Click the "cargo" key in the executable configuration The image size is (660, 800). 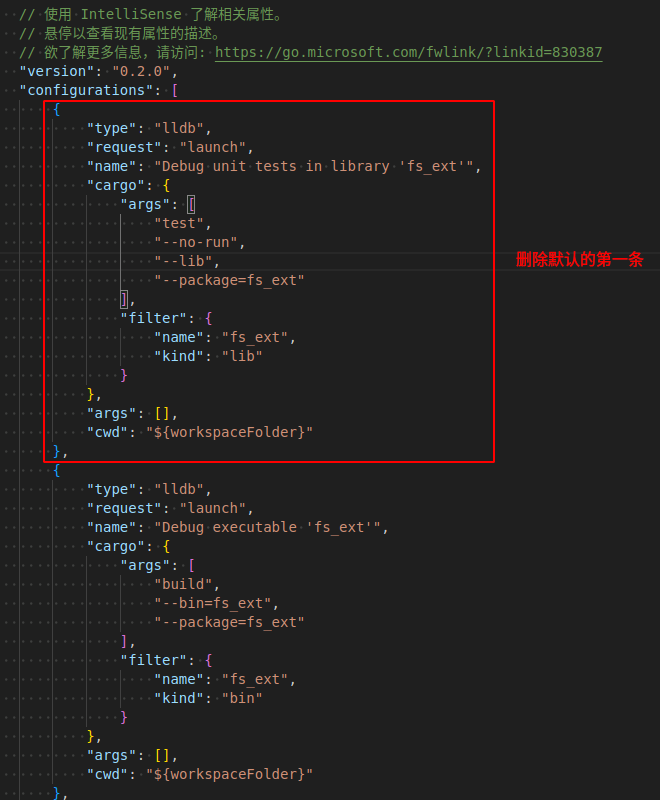point(116,546)
